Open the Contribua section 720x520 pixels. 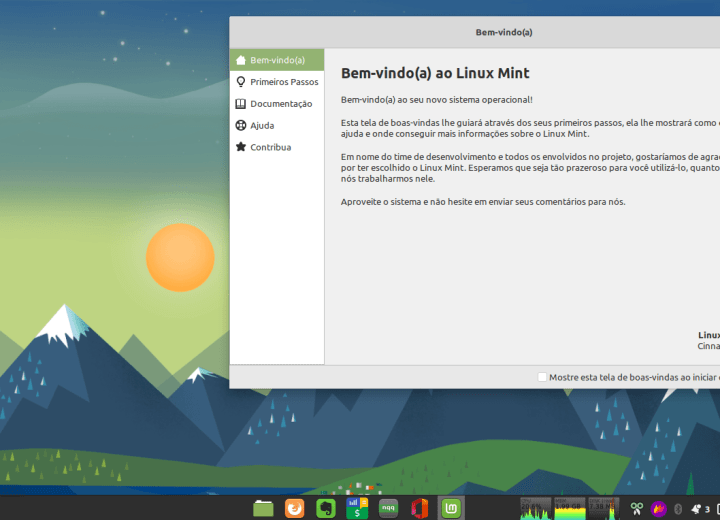pos(277,147)
